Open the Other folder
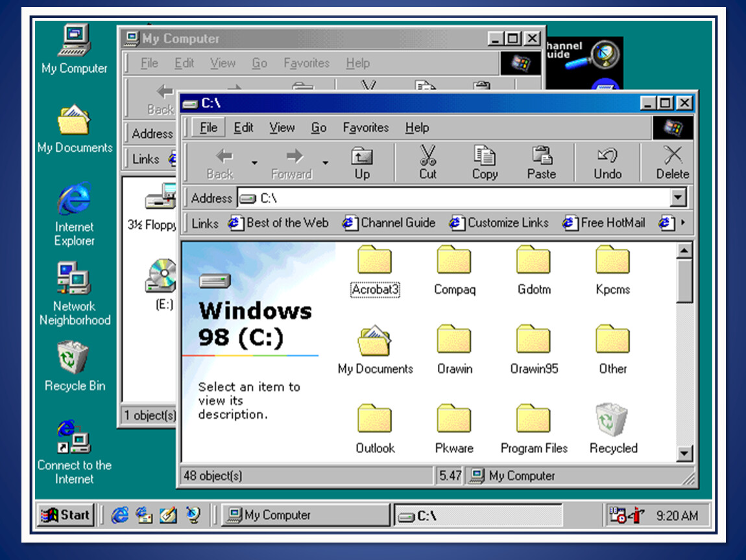 click(613, 349)
